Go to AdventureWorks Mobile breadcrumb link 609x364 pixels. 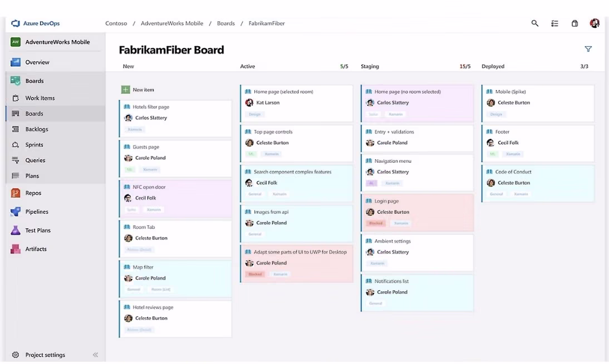pos(172,23)
